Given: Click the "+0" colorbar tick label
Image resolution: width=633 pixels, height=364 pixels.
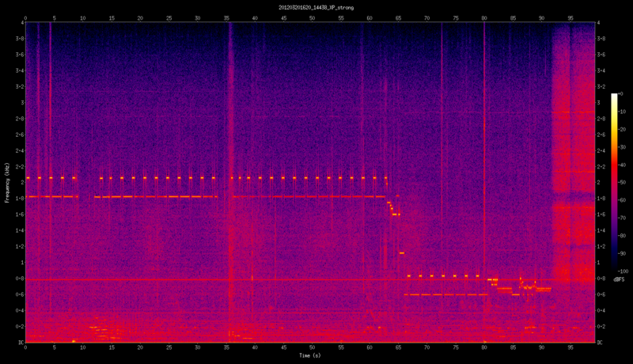Looking at the screenshot, I should 620,94.
